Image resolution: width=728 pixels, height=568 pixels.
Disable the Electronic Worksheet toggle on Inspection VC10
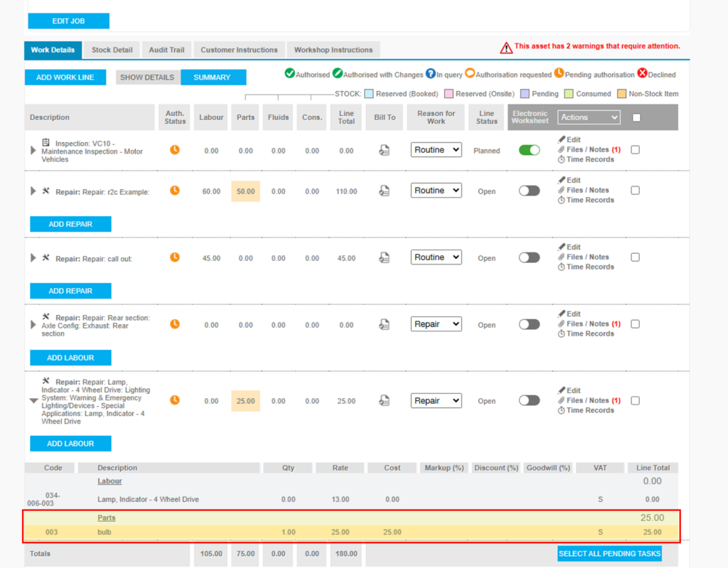point(529,149)
